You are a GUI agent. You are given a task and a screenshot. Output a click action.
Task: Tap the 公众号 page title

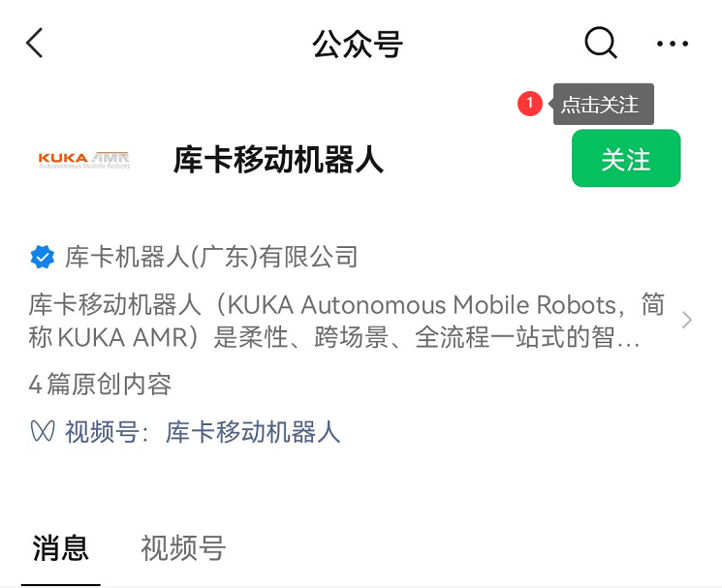pos(358,45)
